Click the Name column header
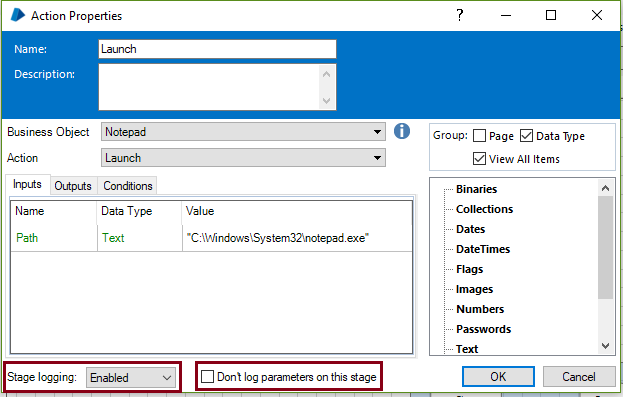Viewport: 623px width, 397px height. (x=54, y=211)
